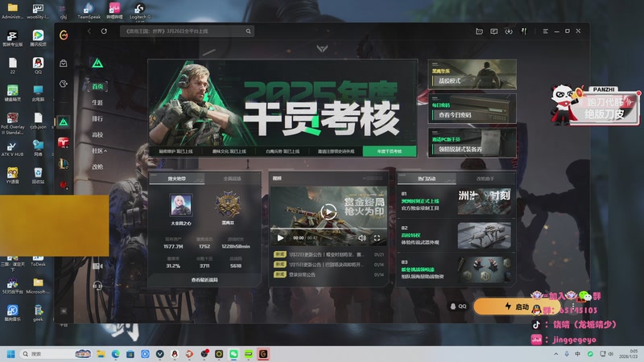644x362 pixels.
Task: Open 改枪 gunsmith menu item
Action: (x=97, y=167)
